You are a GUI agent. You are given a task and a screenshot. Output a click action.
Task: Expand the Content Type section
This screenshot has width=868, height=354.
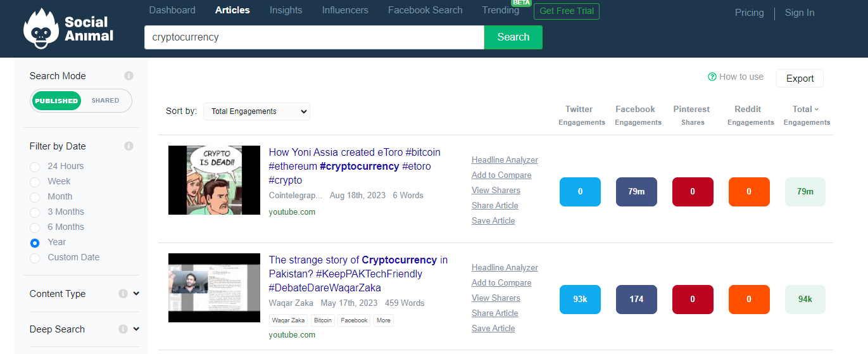pyautogui.click(x=136, y=294)
